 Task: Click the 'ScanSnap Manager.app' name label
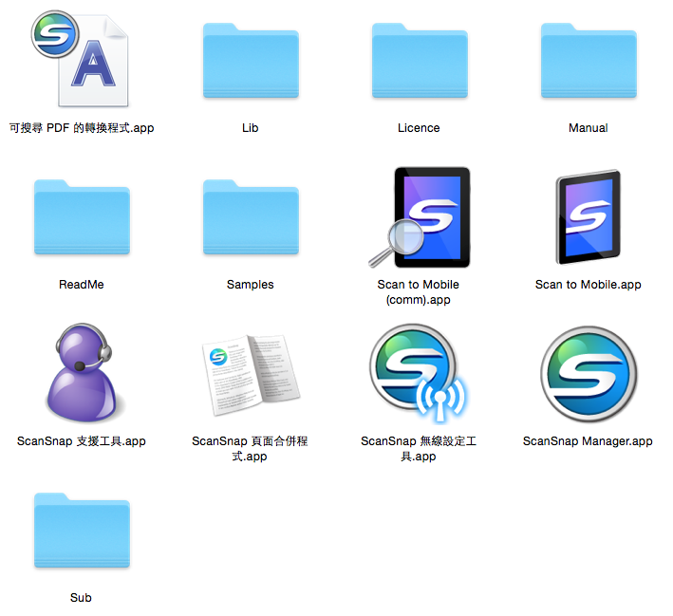(x=588, y=441)
